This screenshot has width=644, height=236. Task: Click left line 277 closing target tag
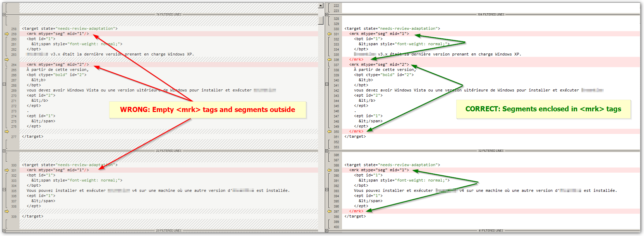pyautogui.click(x=33, y=137)
